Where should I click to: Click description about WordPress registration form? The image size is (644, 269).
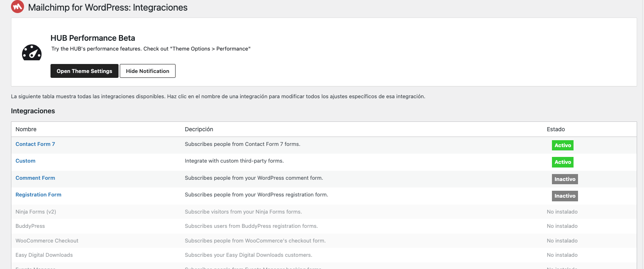(x=256, y=195)
